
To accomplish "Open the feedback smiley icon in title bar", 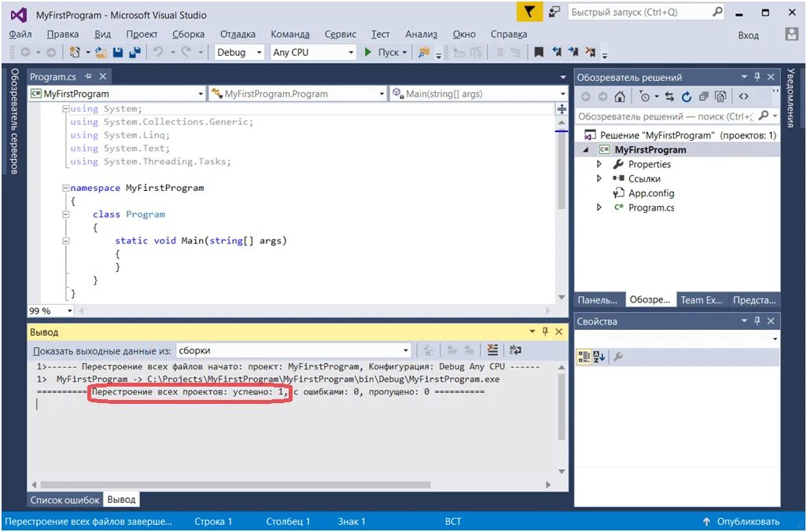I will pyautogui.click(x=555, y=13).
